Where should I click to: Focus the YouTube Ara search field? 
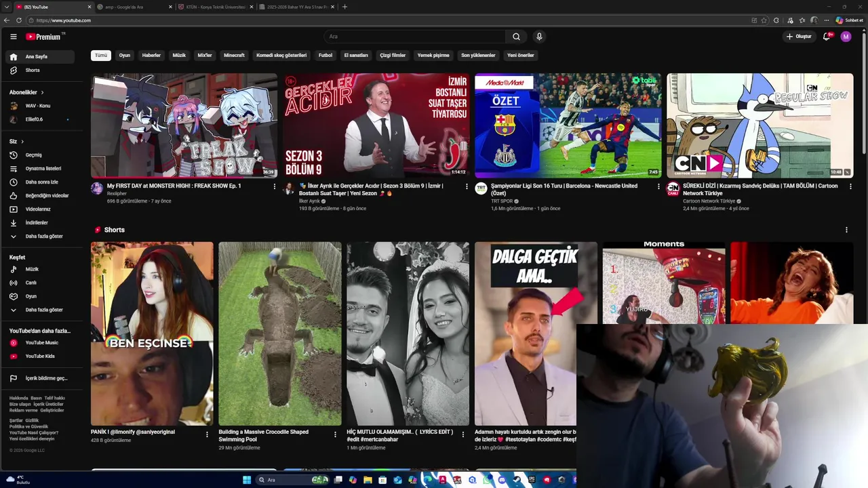click(414, 37)
